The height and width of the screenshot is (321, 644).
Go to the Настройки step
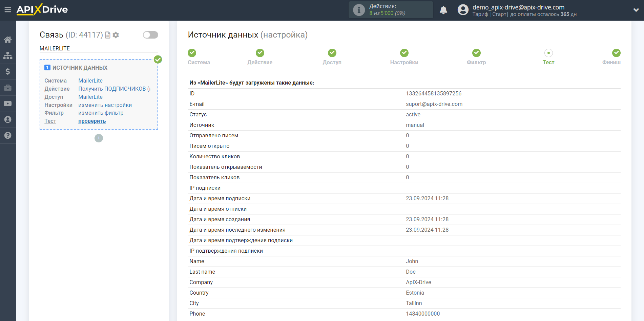(x=404, y=53)
